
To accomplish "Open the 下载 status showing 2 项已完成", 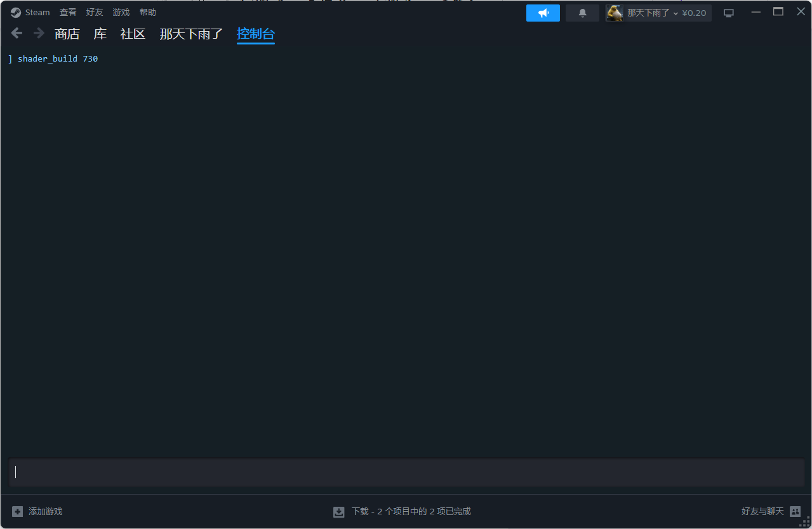I will click(x=411, y=511).
